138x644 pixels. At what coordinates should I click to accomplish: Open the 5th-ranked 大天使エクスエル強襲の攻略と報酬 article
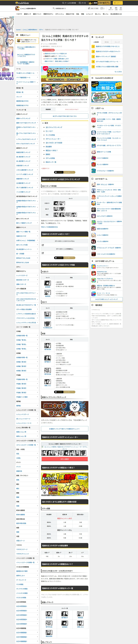[107, 67]
